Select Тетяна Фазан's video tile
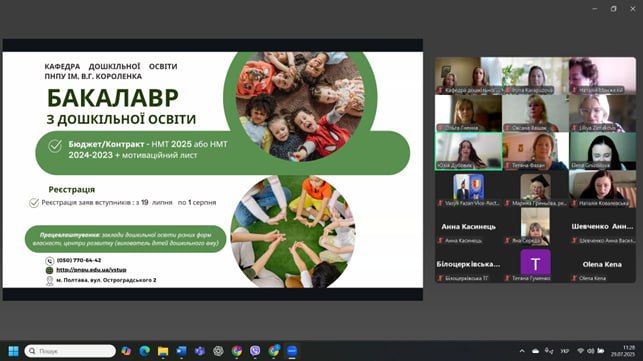Image resolution: width=643 pixels, height=361 pixels. click(535, 151)
